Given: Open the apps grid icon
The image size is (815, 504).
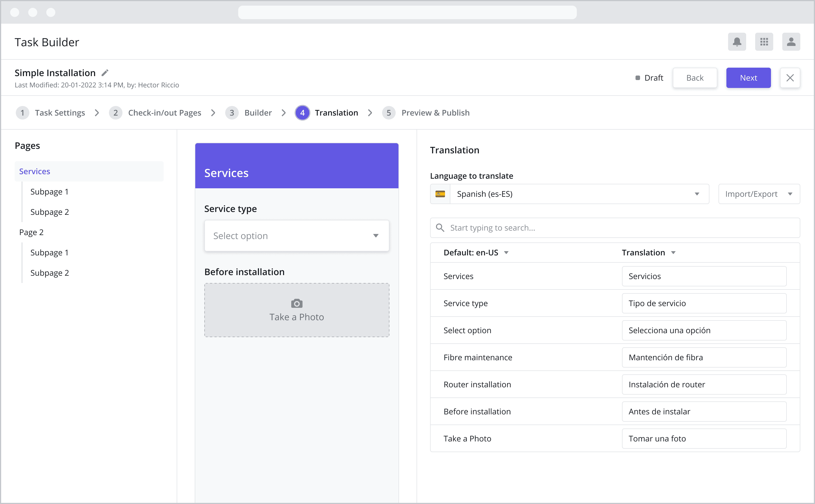Looking at the screenshot, I should point(764,42).
